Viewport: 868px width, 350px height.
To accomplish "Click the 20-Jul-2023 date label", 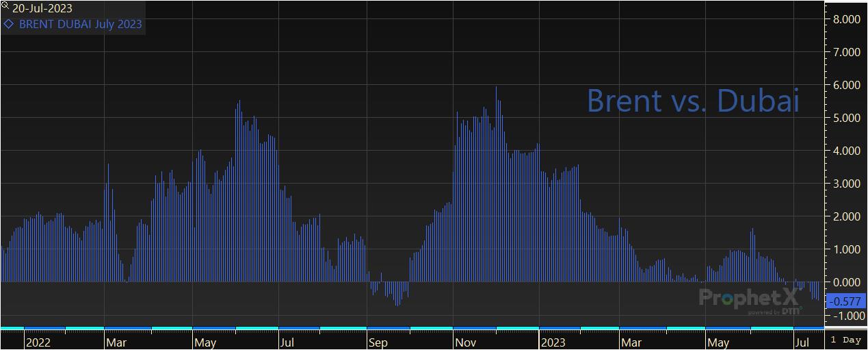I will 42,9.
